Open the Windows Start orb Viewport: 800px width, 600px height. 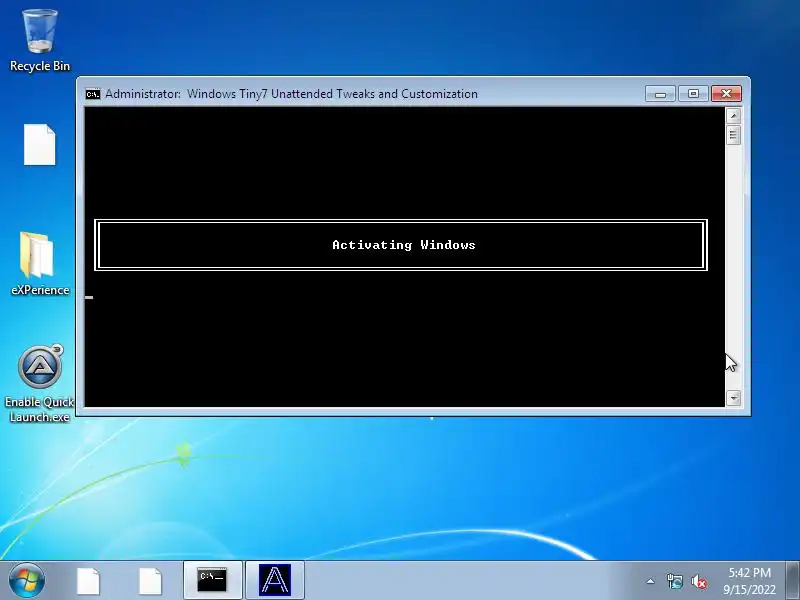click(x=27, y=580)
